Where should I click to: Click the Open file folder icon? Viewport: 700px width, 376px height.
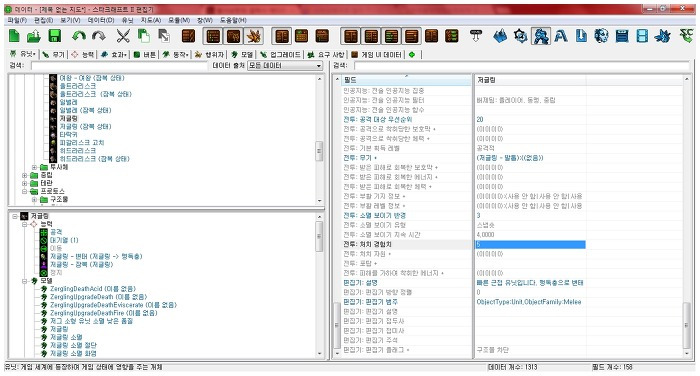(x=34, y=36)
